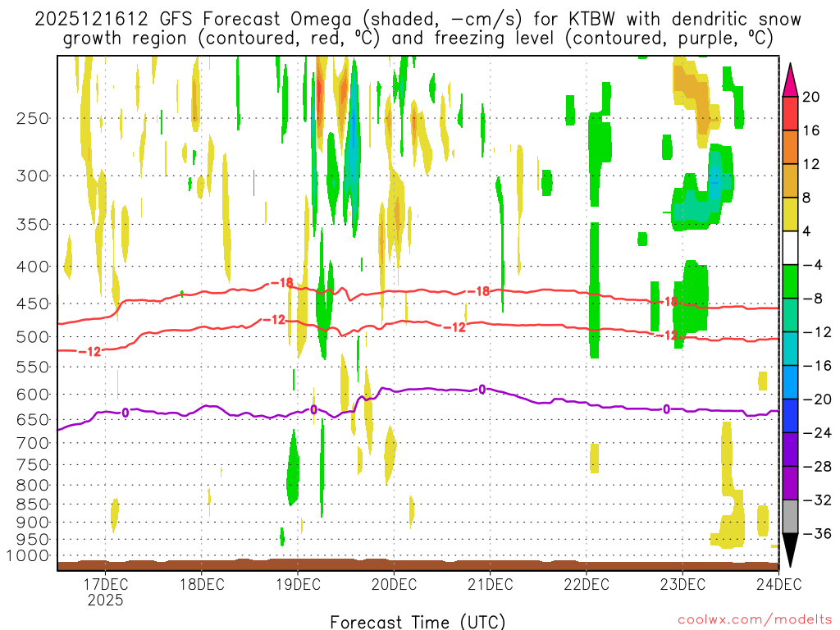The width and height of the screenshot is (840, 630).
Task: Click the 18DEC label on time axis
Action: tap(202, 584)
